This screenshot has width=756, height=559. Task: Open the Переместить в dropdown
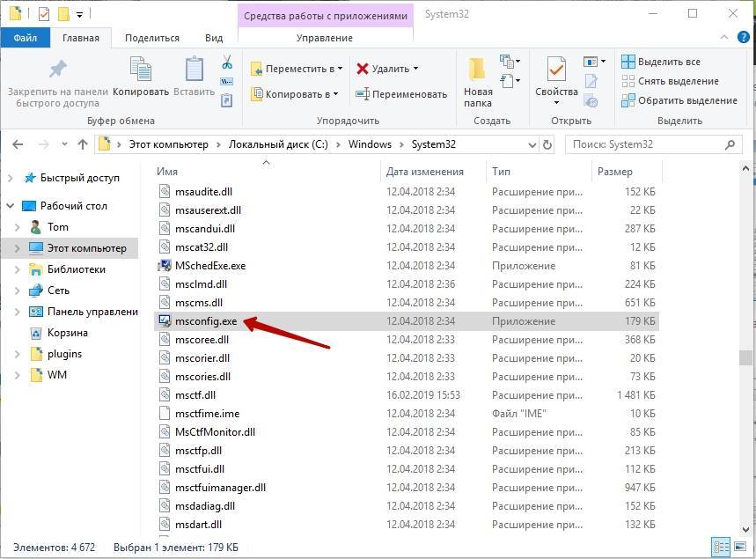tap(297, 69)
